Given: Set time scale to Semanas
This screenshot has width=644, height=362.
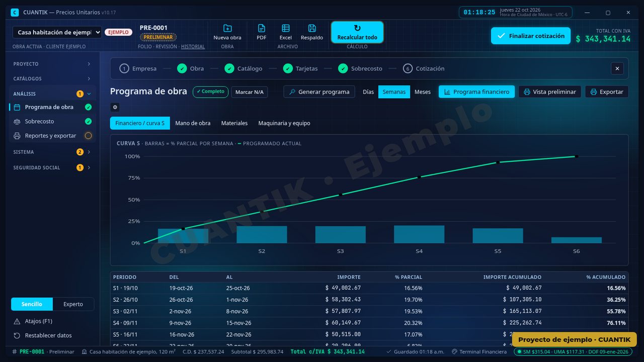Looking at the screenshot, I should click(394, 92).
